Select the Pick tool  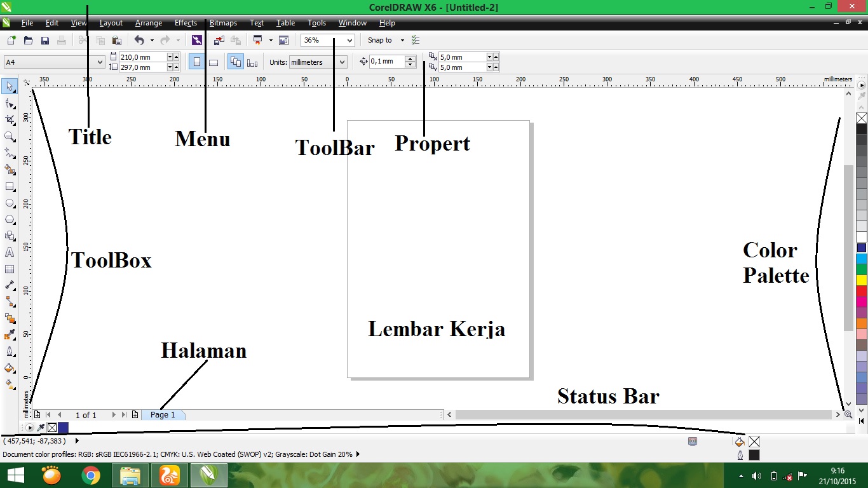click(x=9, y=86)
